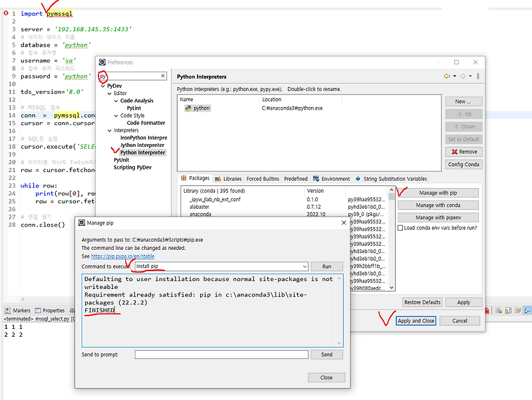
Task: Click the back navigation arrow in Preferences
Action: click(448, 76)
